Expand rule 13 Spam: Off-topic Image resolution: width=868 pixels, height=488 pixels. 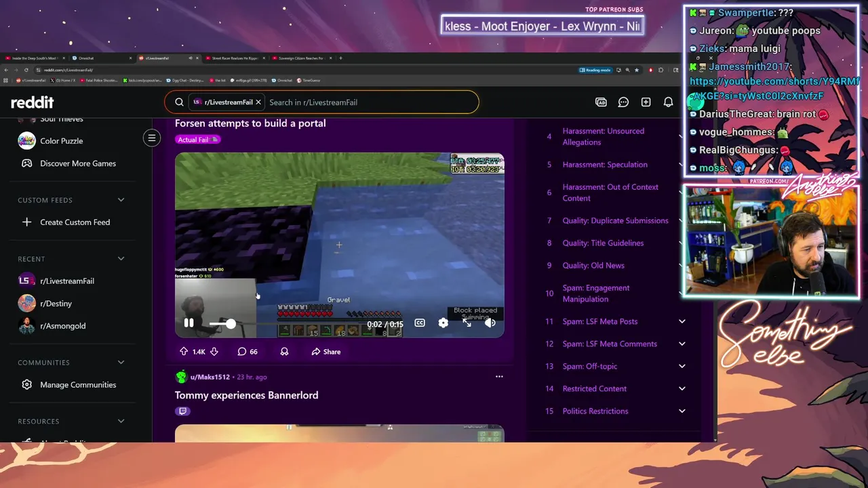[682, 366]
